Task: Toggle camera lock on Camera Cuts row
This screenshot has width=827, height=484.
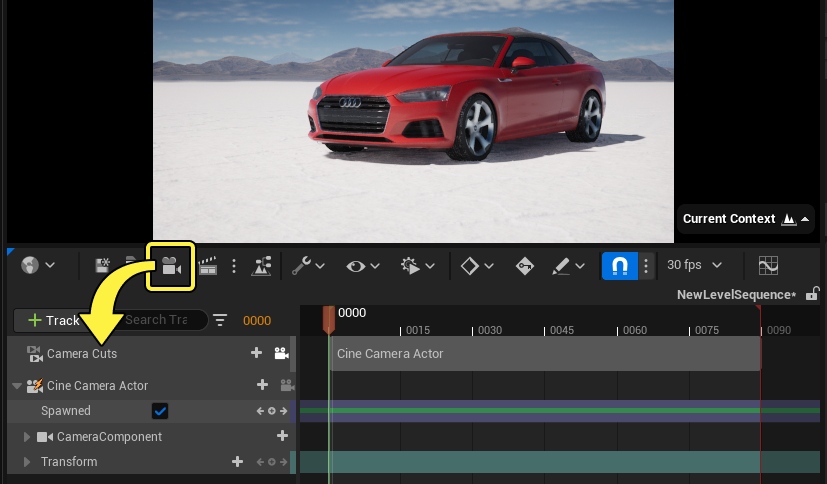Action: 281,353
